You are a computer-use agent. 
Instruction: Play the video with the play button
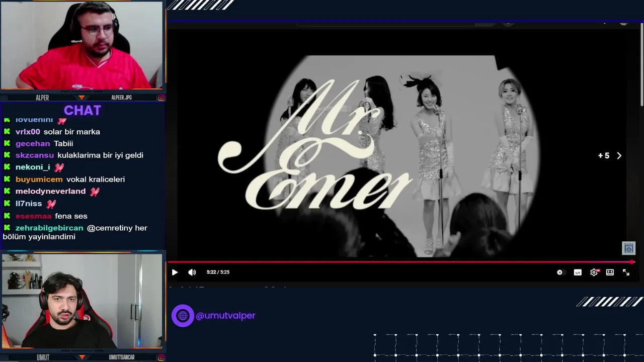[x=175, y=272]
